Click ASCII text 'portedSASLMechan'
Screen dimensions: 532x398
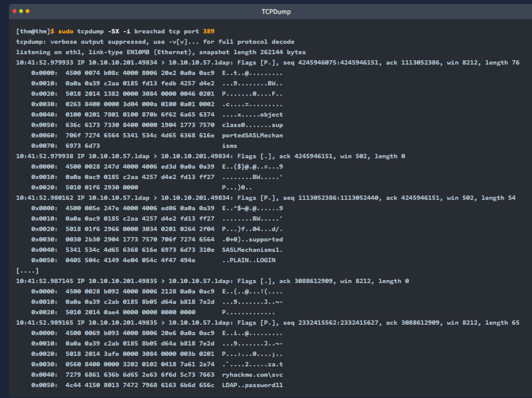pyautogui.click(x=252, y=136)
